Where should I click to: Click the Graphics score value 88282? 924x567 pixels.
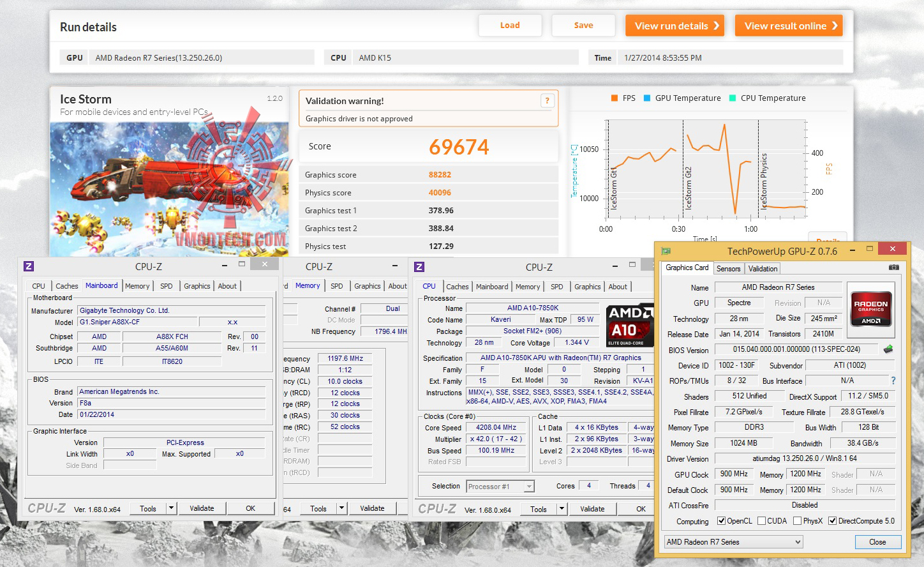click(440, 174)
